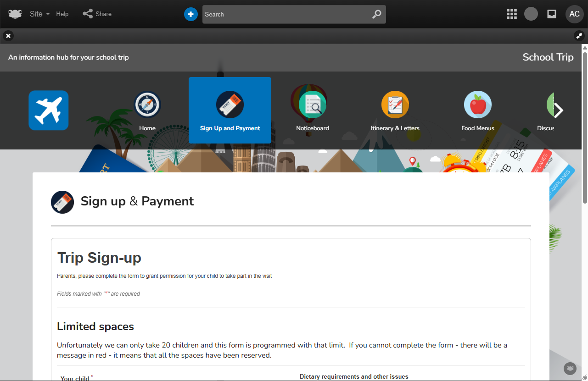Screen dimensions: 588x381
Task: Toggle the fullscreen collapse arrows icon
Action: coord(579,36)
